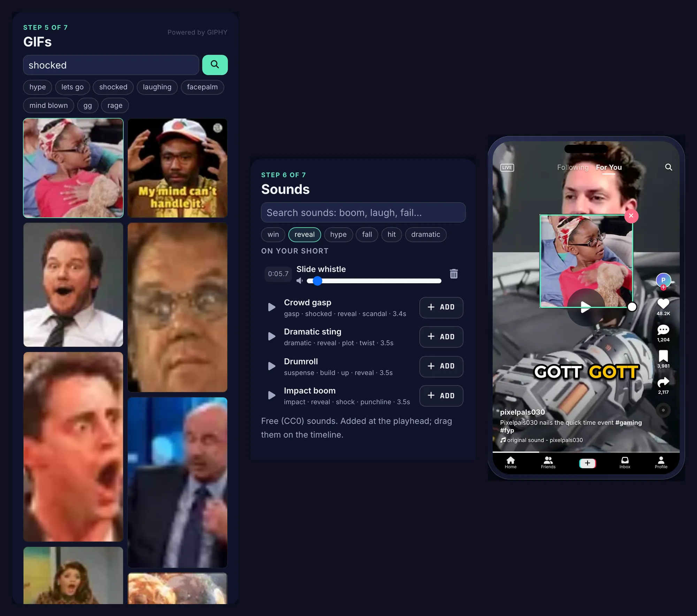The width and height of the screenshot is (697, 616).
Task: Play the Impact boom sound preview
Action: click(271, 395)
